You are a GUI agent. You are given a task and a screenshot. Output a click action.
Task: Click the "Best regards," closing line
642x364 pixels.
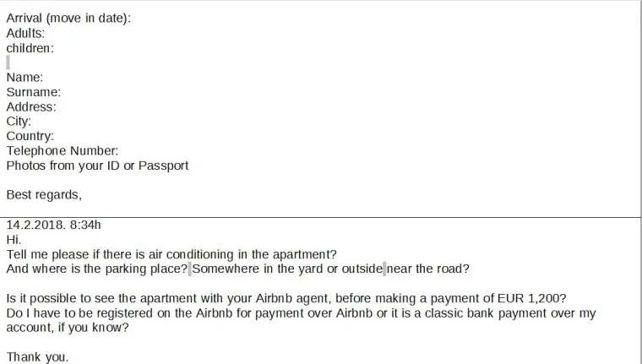(44, 195)
